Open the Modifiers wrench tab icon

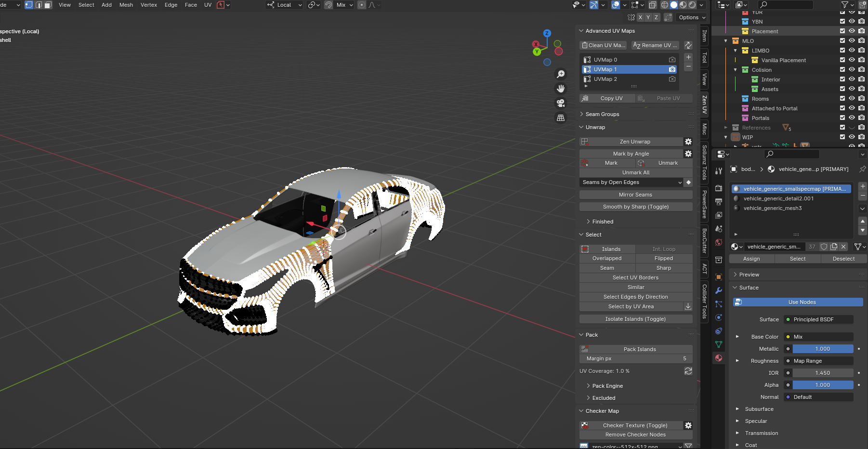click(719, 291)
